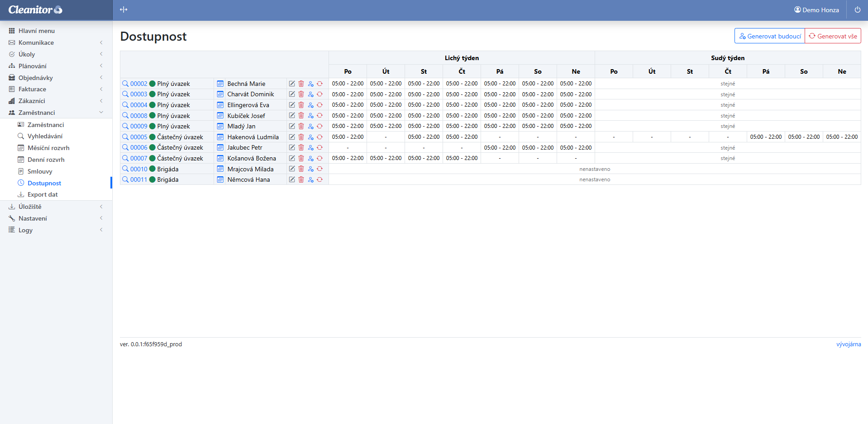Open Měsíční rozvrh in sidebar
The image size is (868, 424).
(x=48, y=148)
